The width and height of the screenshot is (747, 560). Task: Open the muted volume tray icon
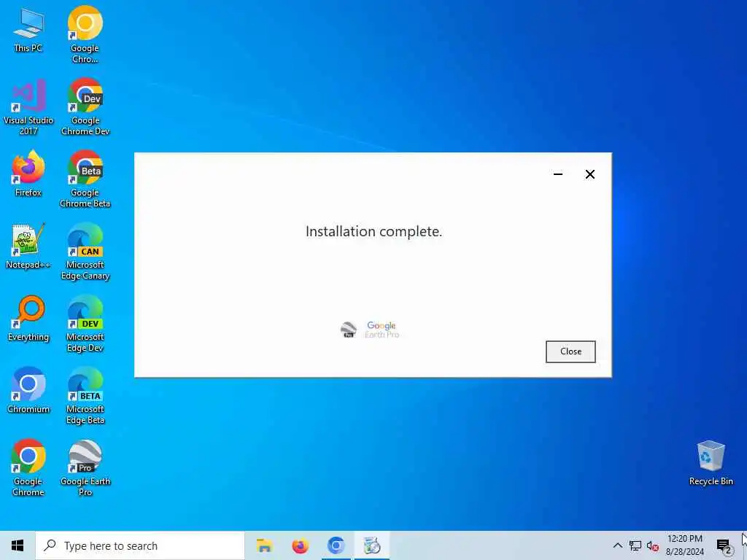(x=653, y=546)
